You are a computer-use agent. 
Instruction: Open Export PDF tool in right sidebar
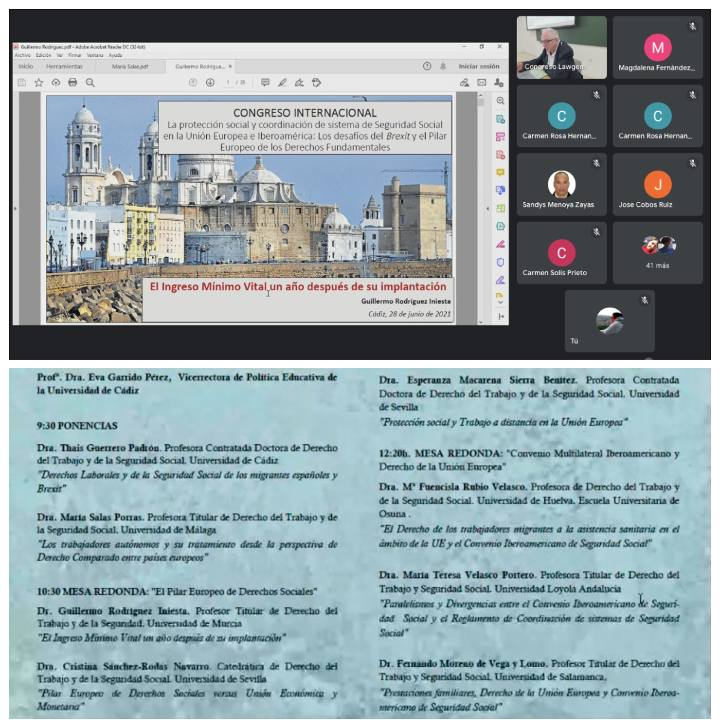(500, 119)
